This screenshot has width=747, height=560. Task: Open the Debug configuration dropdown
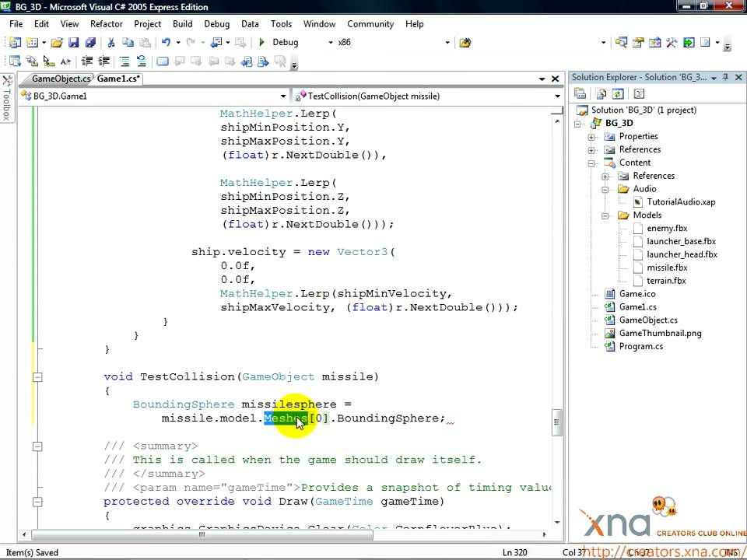point(331,42)
